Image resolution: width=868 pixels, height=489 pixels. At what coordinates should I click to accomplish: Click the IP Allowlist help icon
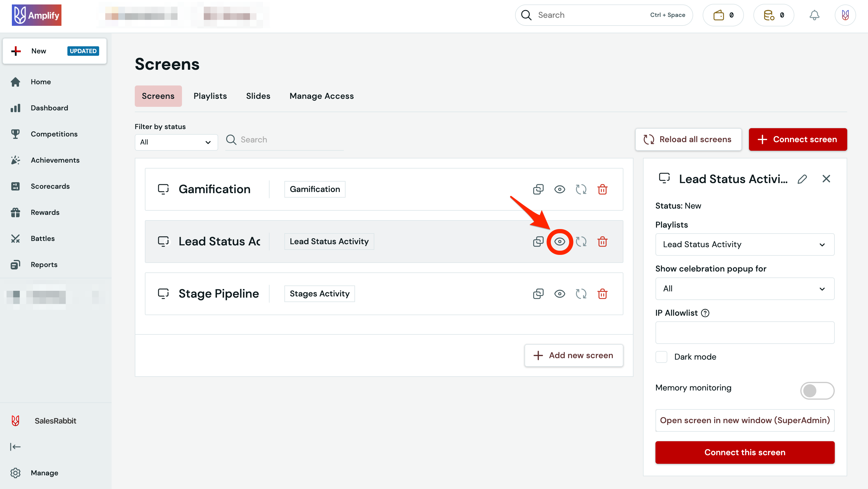[x=705, y=313]
